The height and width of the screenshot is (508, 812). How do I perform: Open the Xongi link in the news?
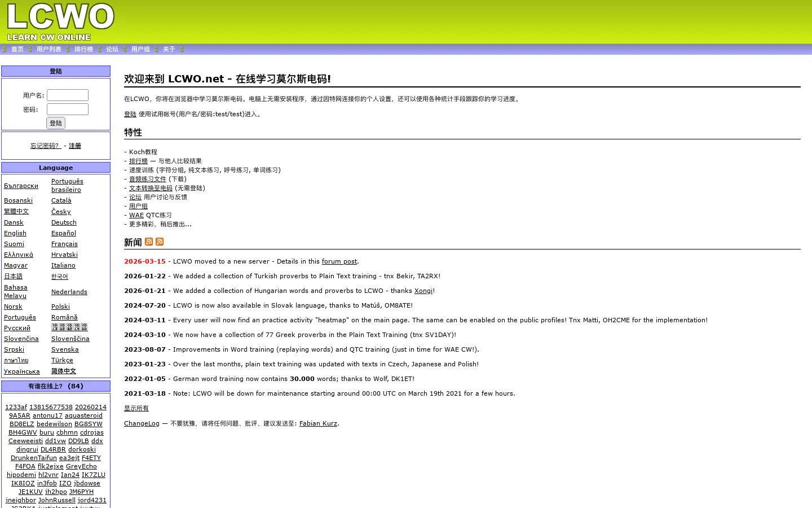tap(423, 291)
